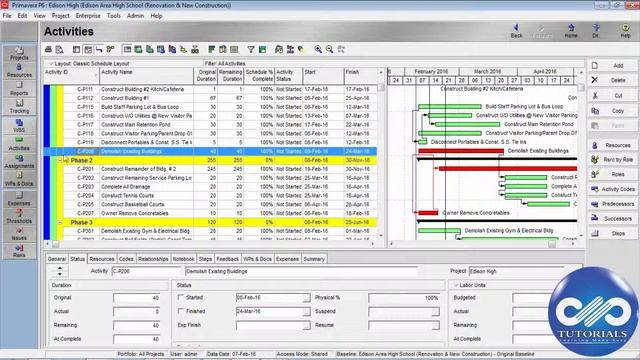Select the Construct Tennis Courts row

click(x=210, y=196)
